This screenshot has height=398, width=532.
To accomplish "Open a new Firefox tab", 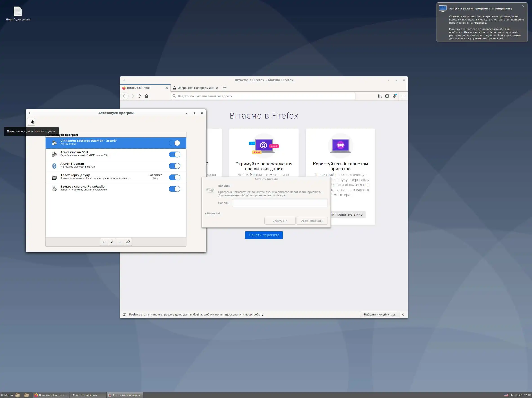I will [225, 88].
